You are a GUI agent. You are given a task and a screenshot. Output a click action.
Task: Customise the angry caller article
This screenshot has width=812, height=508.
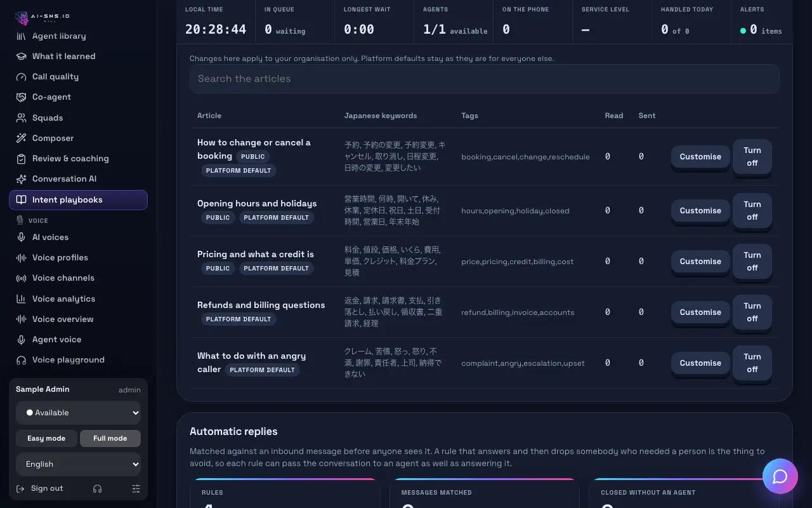[700, 363]
